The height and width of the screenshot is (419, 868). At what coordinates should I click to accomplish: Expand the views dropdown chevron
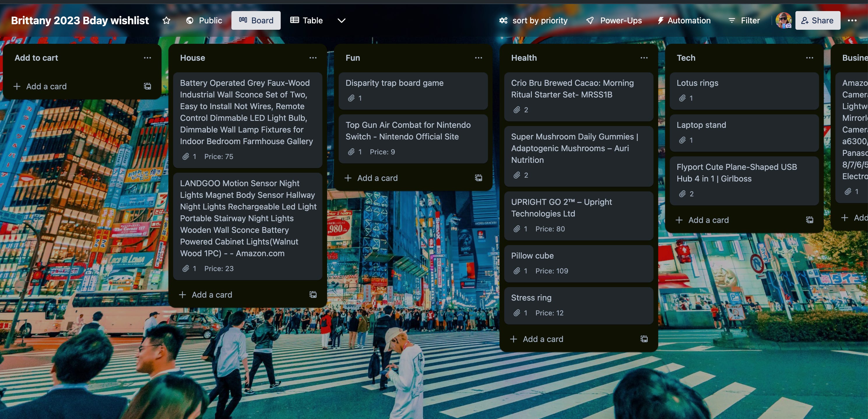(341, 21)
